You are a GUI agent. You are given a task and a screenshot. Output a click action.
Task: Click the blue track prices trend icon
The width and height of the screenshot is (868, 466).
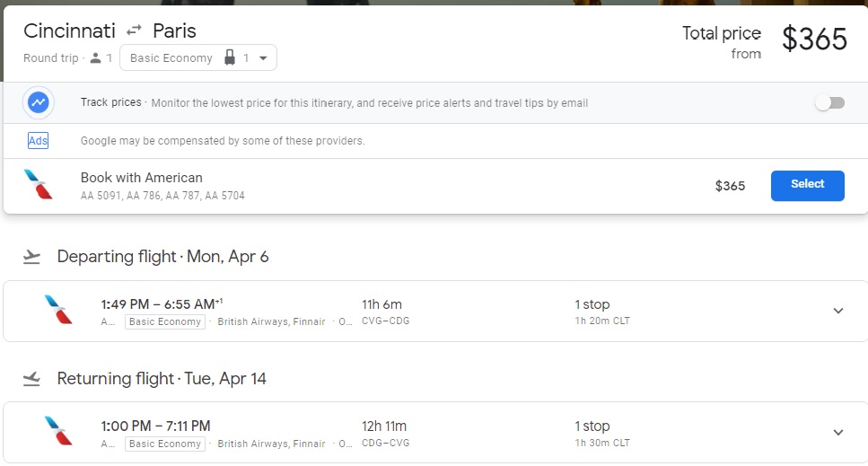39,103
